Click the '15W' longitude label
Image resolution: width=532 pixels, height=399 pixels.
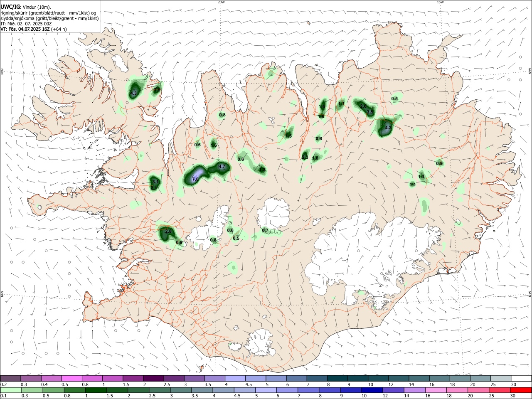coord(440,2)
